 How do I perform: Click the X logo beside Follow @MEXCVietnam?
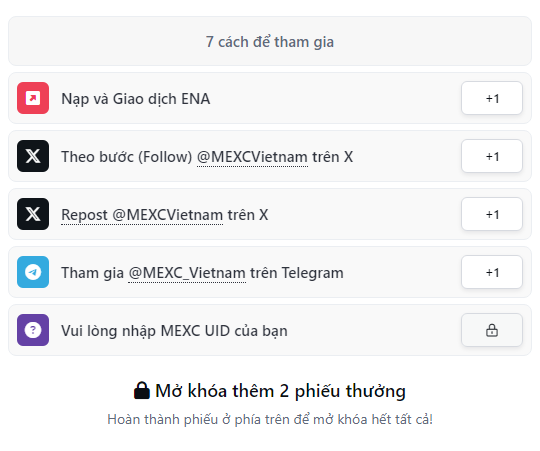pyautogui.click(x=33, y=156)
